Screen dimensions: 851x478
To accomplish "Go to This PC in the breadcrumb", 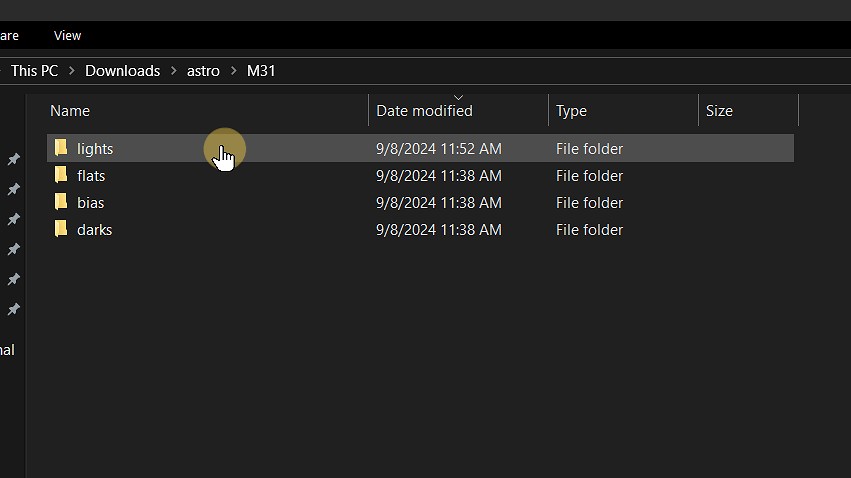I will [35, 71].
